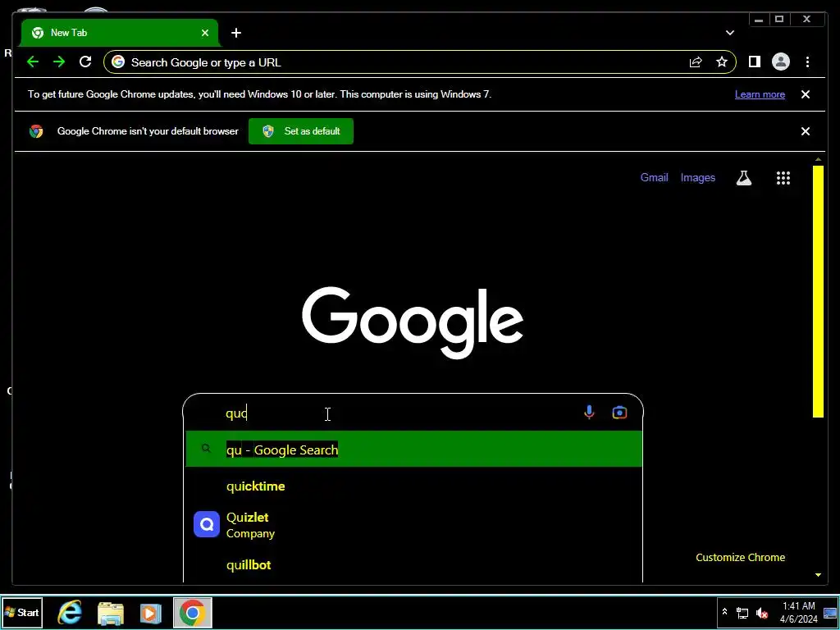840x630 pixels.
Task: Close the New Tab tab
Action: pyautogui.click(x=204, y=33)
